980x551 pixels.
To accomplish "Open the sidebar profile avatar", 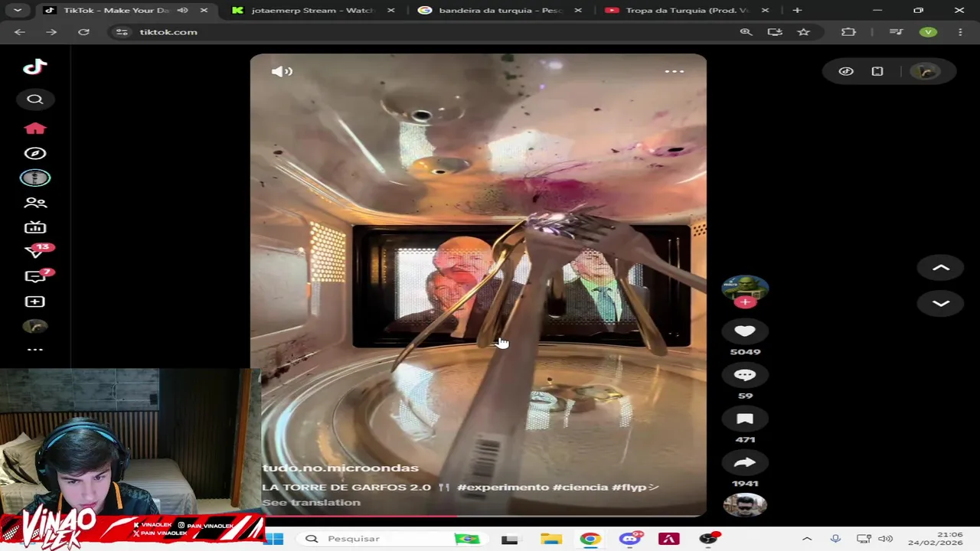I will [35, 327].
